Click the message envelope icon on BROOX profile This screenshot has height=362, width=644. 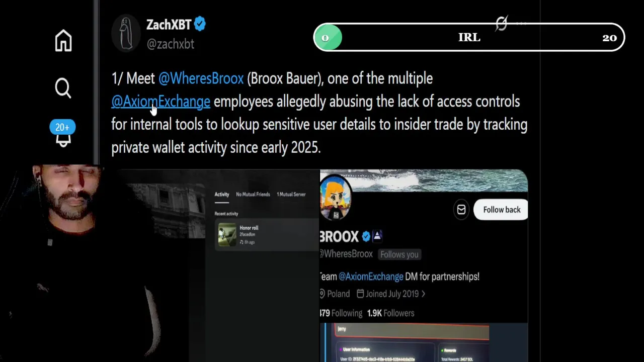pos(461,210)
